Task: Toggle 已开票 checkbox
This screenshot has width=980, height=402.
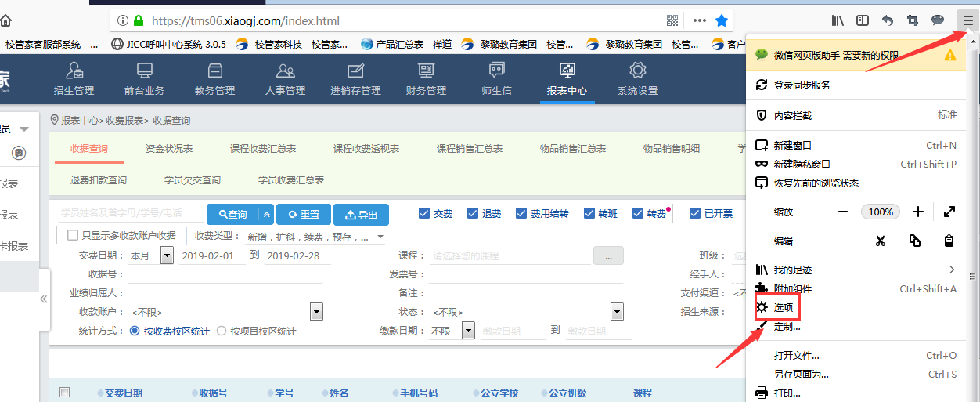Action: 695,214
